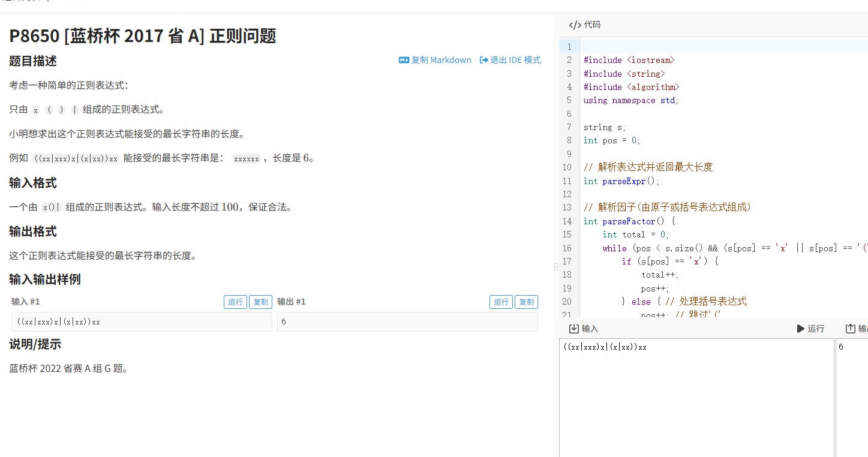Image resolution: width=868 pixels, height=457 pixels.
Task: Click 运行 button beside 输出 #1
Action: click(x=501, y=302)
